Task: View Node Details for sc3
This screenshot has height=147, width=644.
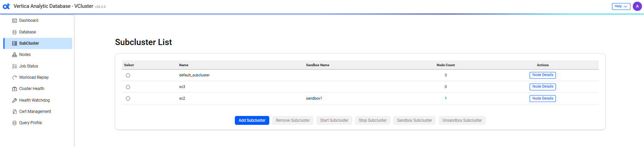Action: tap(543, 87)
